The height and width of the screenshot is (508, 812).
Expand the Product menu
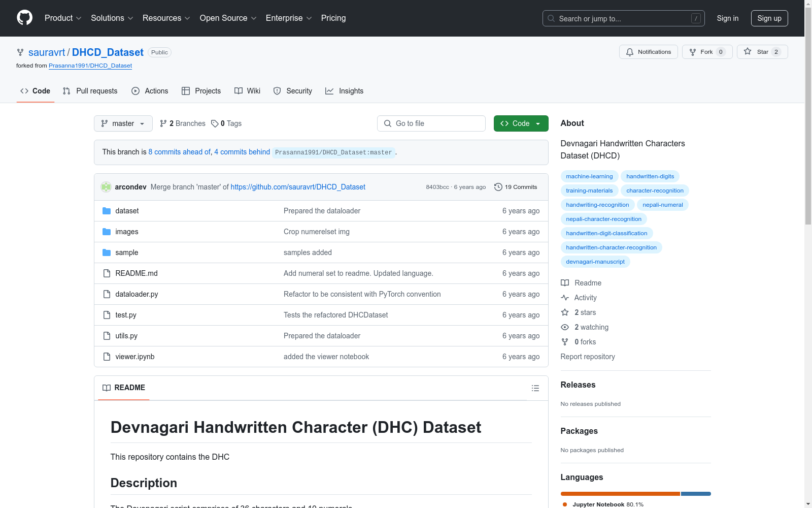click(x=63, y=18)
